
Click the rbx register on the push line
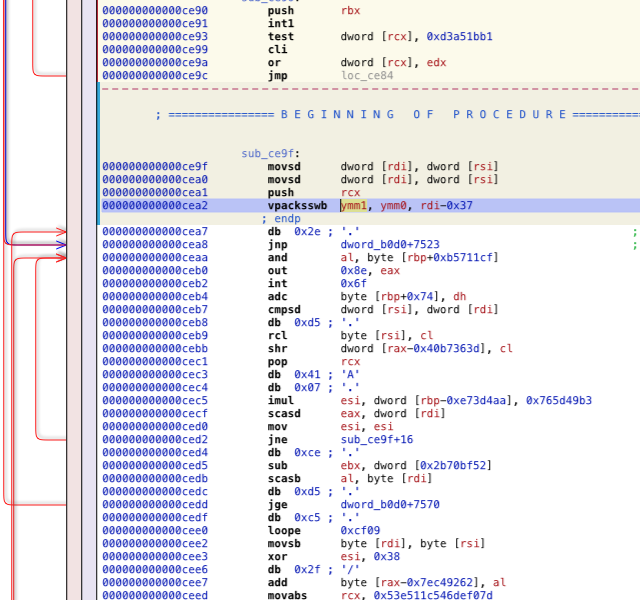[351, 11]
